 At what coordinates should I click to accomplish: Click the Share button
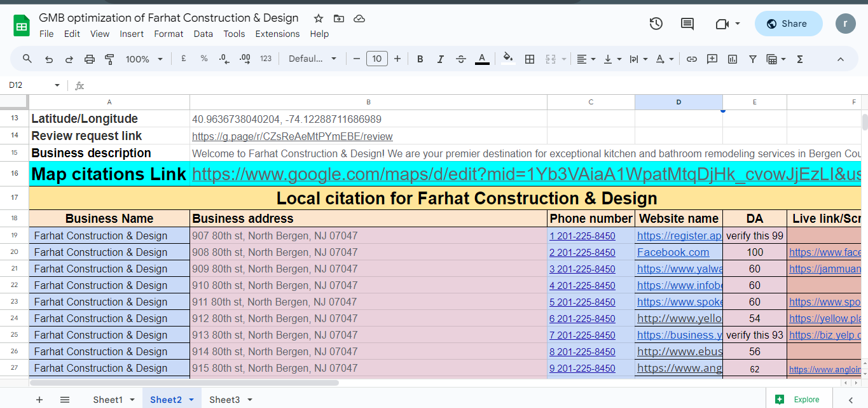[788, 23]
